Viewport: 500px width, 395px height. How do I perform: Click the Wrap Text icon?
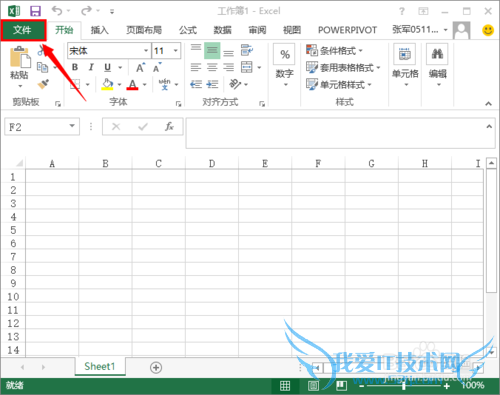tap(247, 50)
